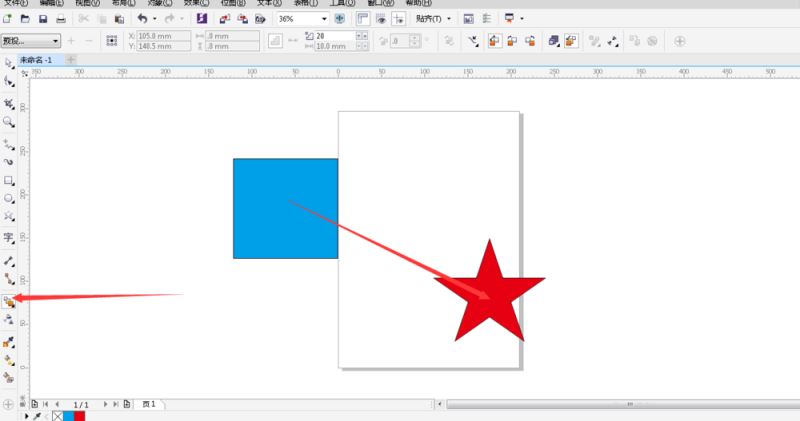Select the Blend effects tool
800x421 pixels.
click(9, 302)
